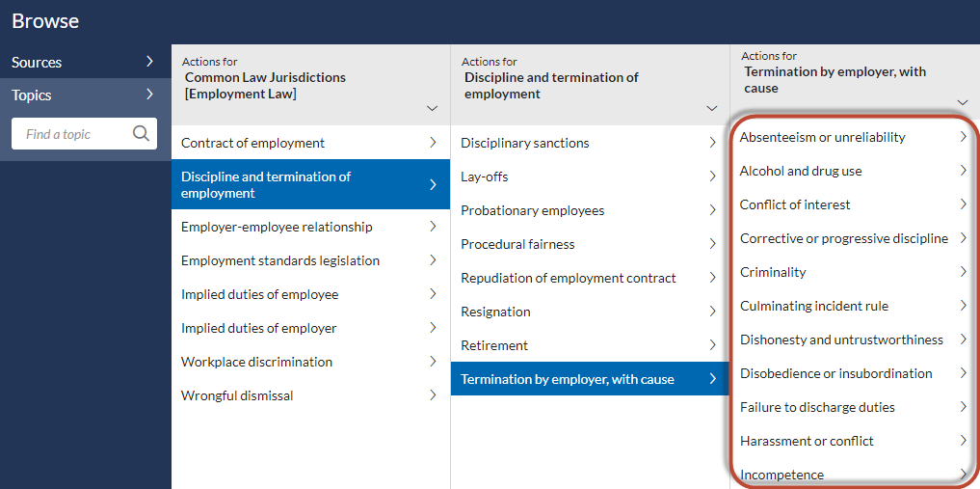The image size is (980, 489).
Task: Click the arrow beside Wrongful dismissal
Action: (x=433, y=395)
